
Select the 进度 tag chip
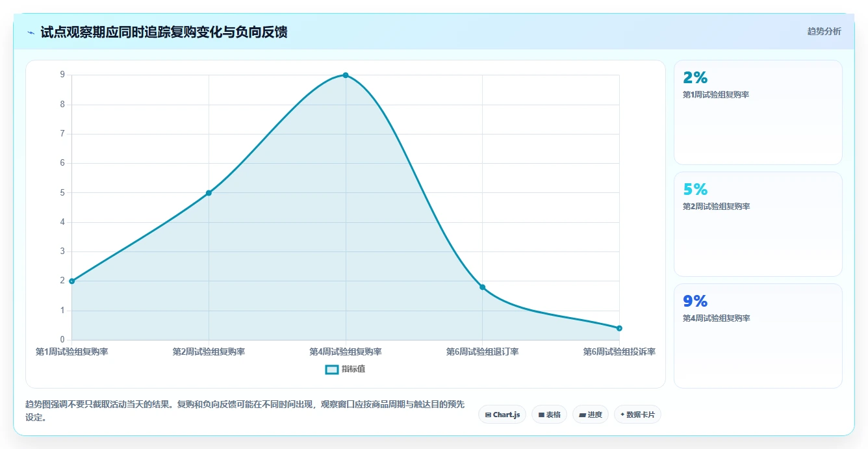590,415
